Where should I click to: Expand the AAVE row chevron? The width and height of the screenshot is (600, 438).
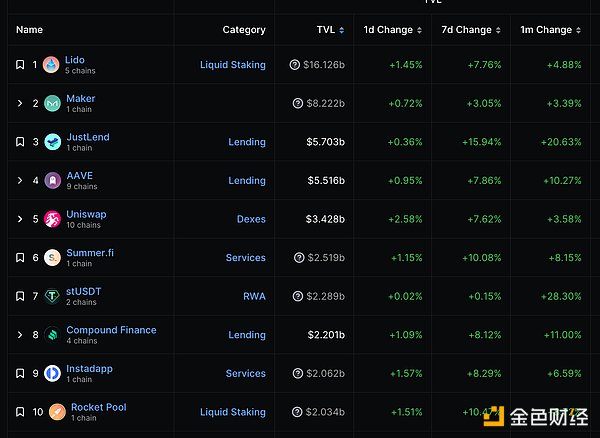(x=20, y=181)
